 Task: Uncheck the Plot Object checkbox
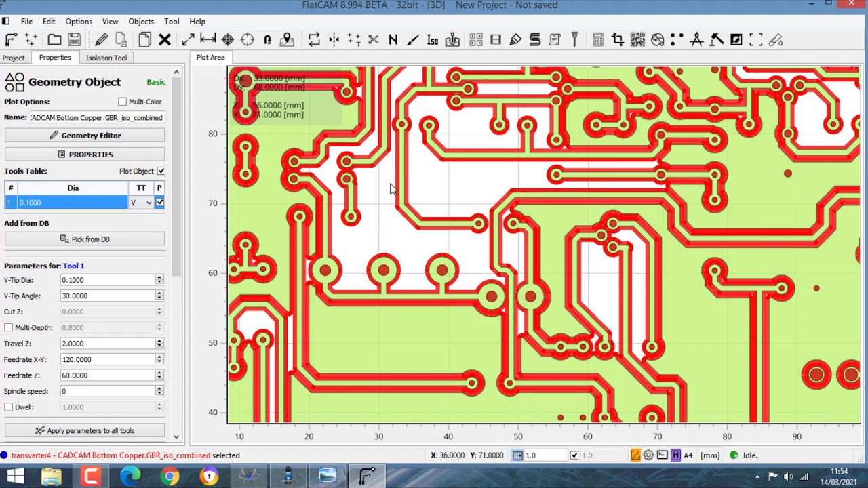161,171
